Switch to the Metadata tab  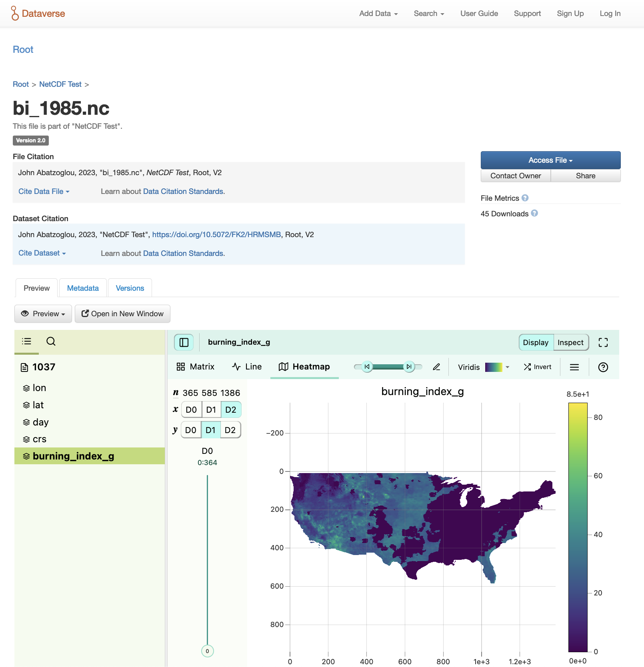coord(83,288)
